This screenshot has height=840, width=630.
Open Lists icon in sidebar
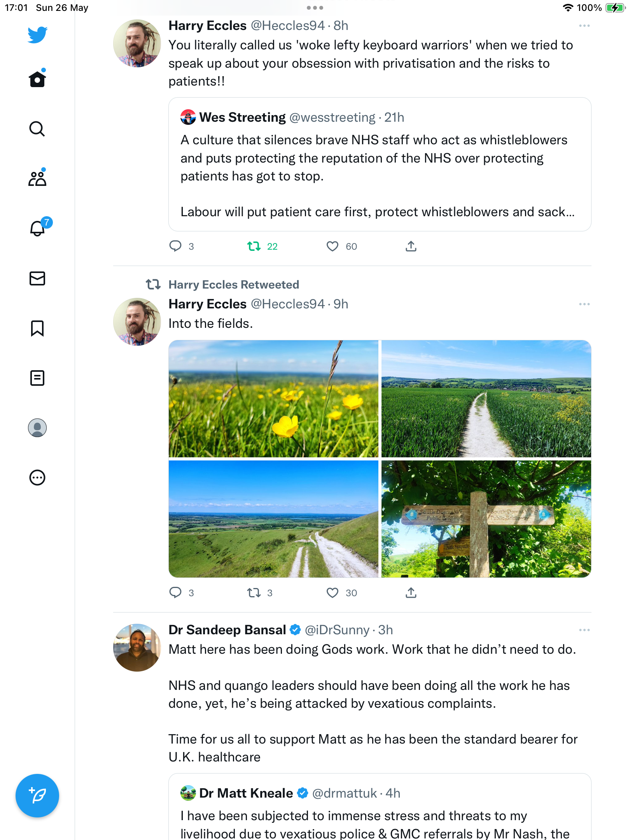[37, 378]
